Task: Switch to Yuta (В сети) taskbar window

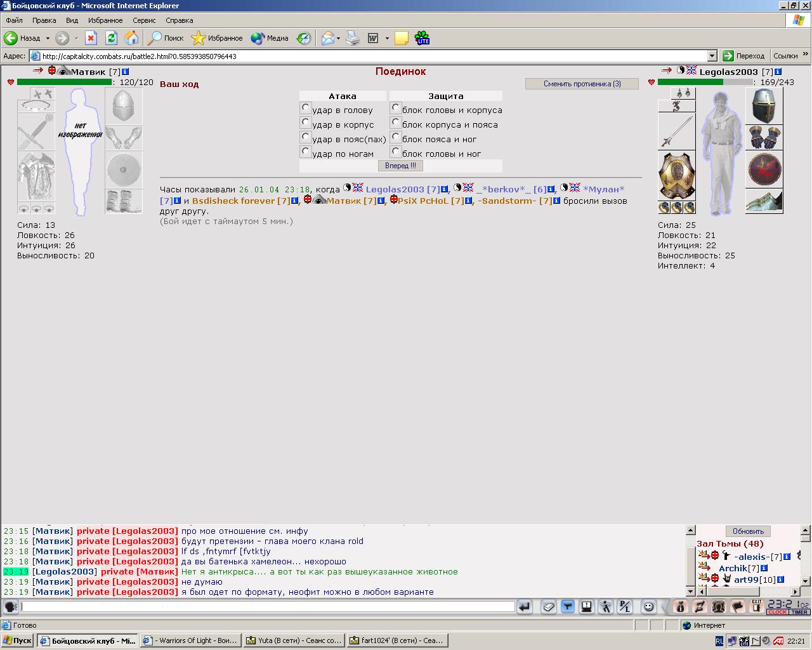Action: coord(294,640)
